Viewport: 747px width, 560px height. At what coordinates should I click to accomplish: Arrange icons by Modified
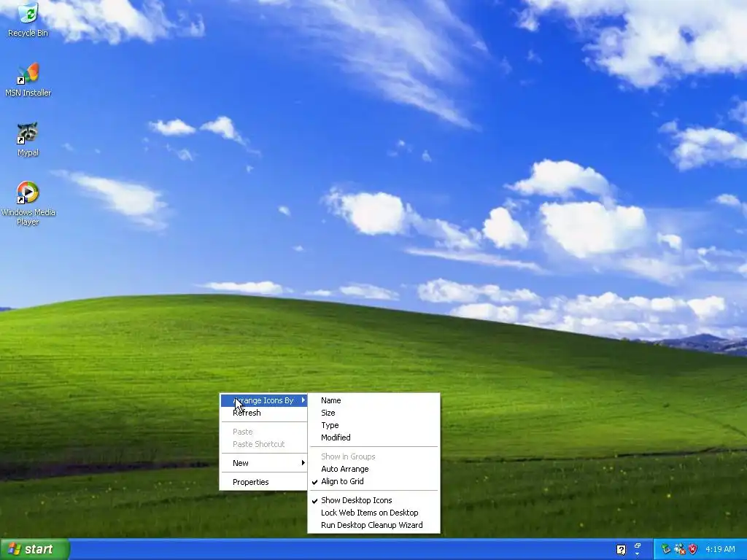pos(374,437)
